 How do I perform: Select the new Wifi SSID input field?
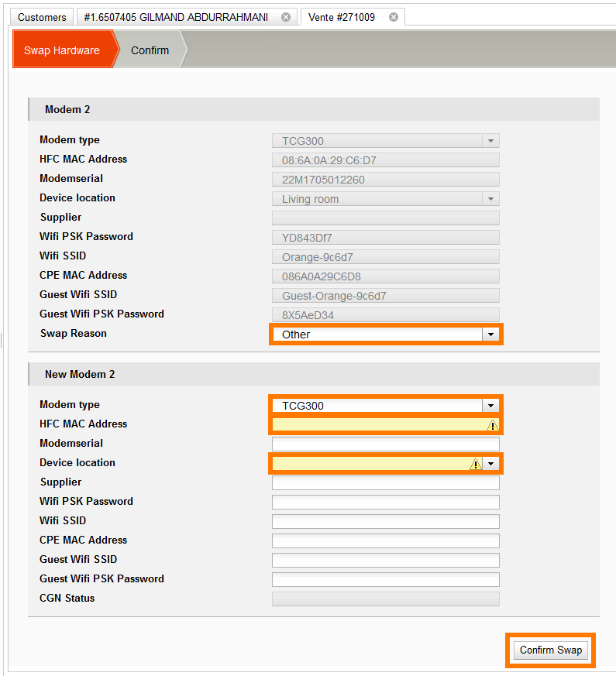pyautogui.click(x=385, y=522)
